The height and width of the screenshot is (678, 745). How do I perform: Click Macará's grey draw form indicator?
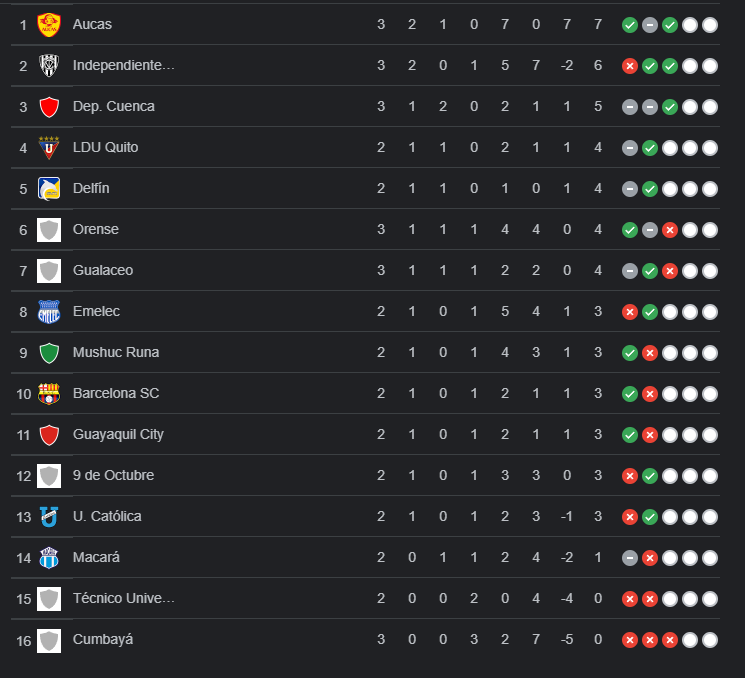630,558
